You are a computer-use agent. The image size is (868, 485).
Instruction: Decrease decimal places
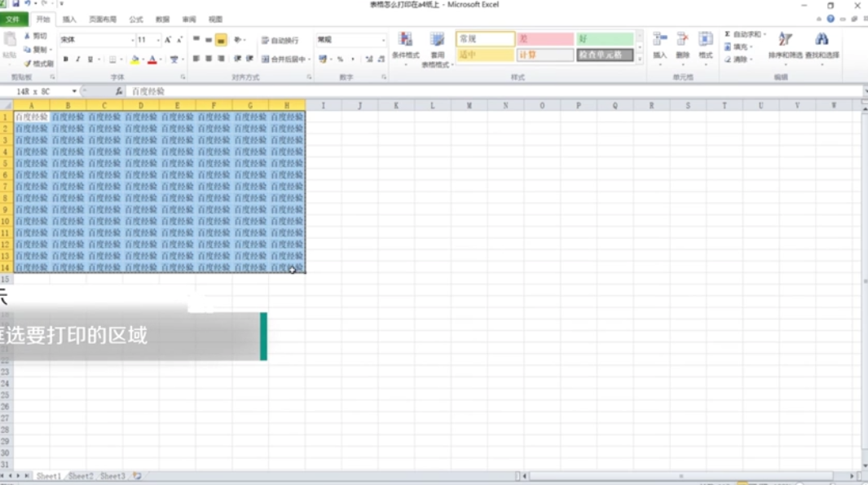[x=381, y=59]
